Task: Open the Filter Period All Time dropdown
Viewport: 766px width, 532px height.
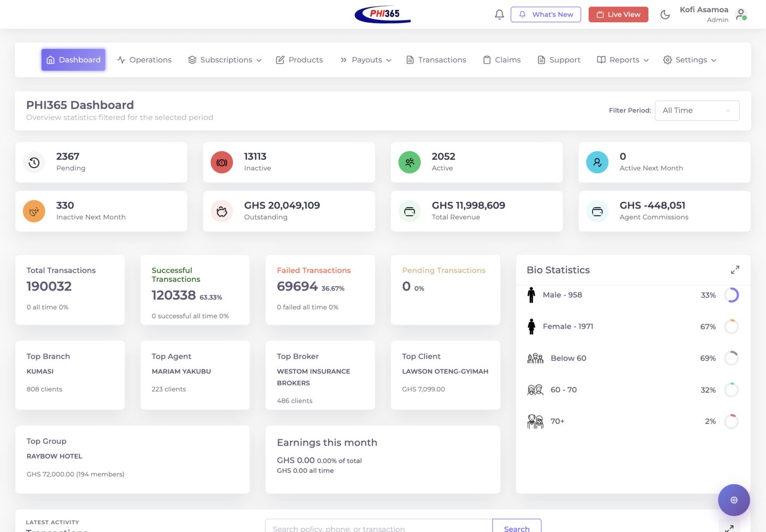Action: (x=697, y=110)
